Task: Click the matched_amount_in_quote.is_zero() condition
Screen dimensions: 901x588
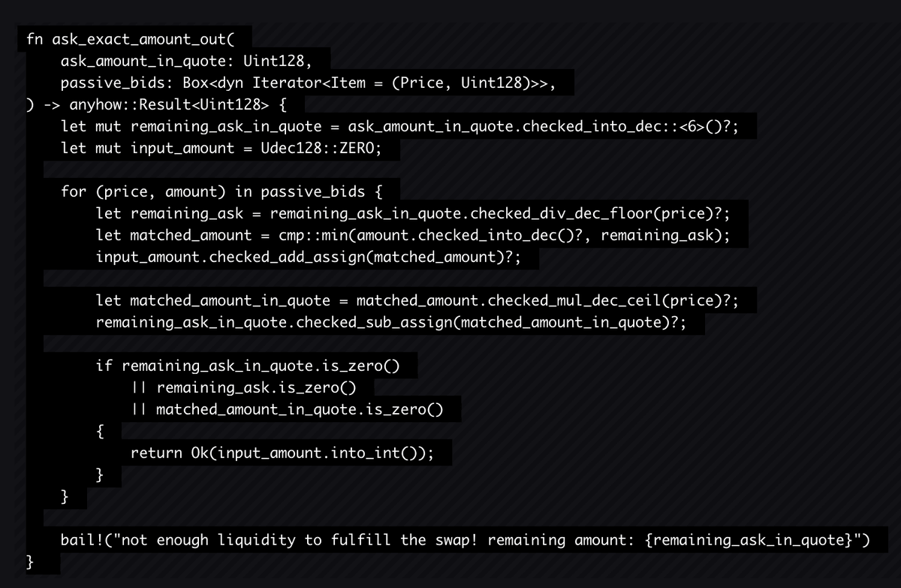Action: (299, 409)
